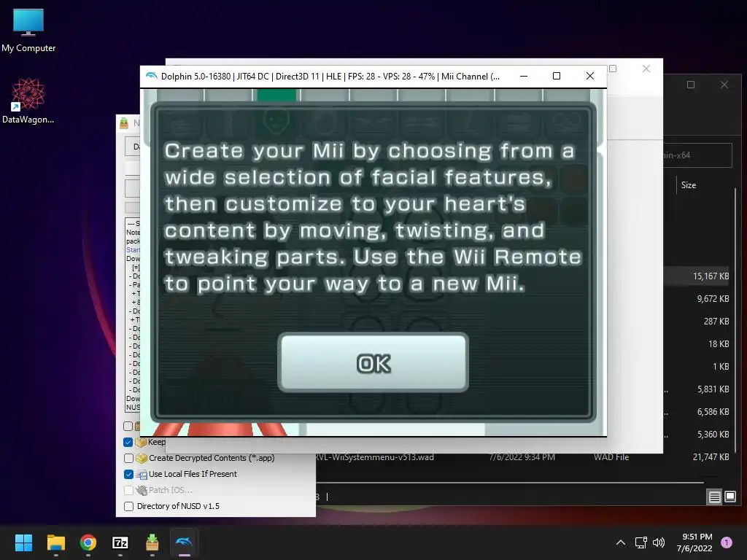Select Dolphin emulator taskbar icon
The height and width of the screenshot is (560, 747).
(184, 542)
